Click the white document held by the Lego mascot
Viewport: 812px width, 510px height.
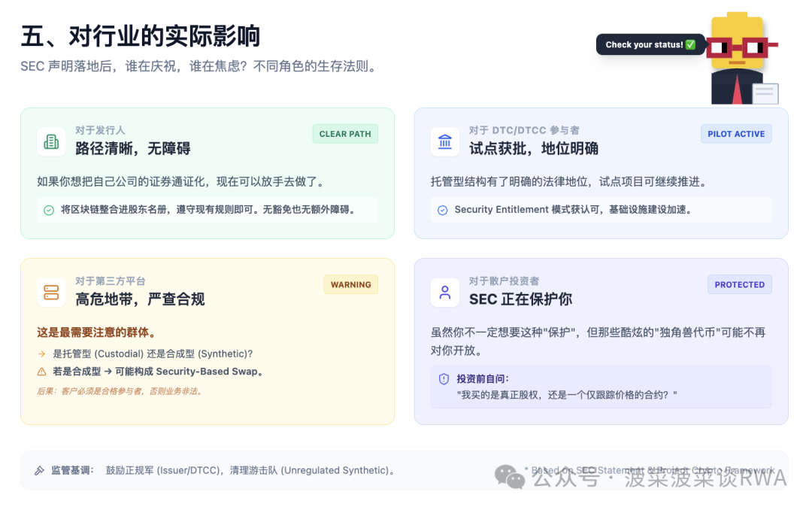point(765,93)
